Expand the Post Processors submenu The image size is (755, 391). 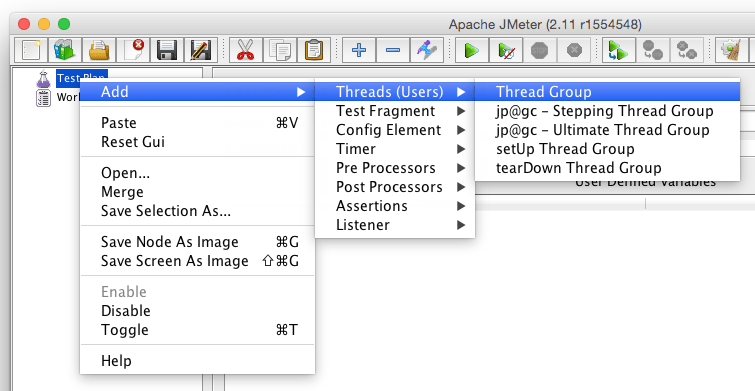click(395, 187)
